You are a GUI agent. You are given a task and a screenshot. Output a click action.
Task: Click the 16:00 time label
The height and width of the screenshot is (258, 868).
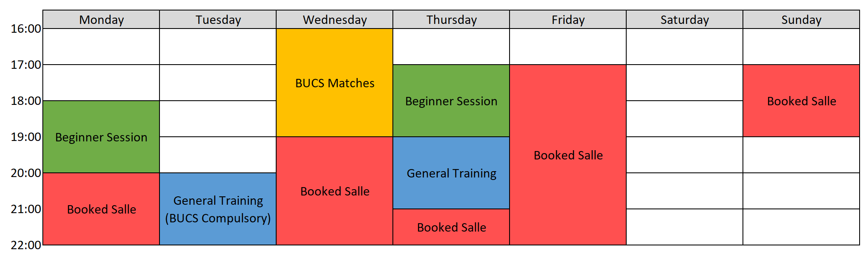(x=26, y=29)
